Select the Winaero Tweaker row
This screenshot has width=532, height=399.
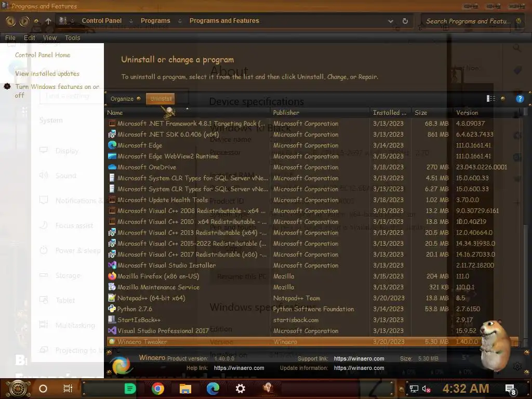(x=312, y=342)
